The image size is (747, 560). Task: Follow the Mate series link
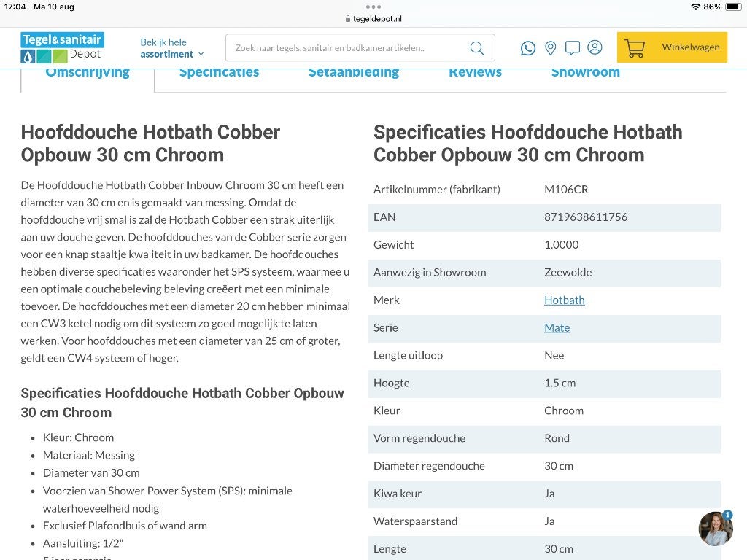pyautogui.click(x=557, y=327)
